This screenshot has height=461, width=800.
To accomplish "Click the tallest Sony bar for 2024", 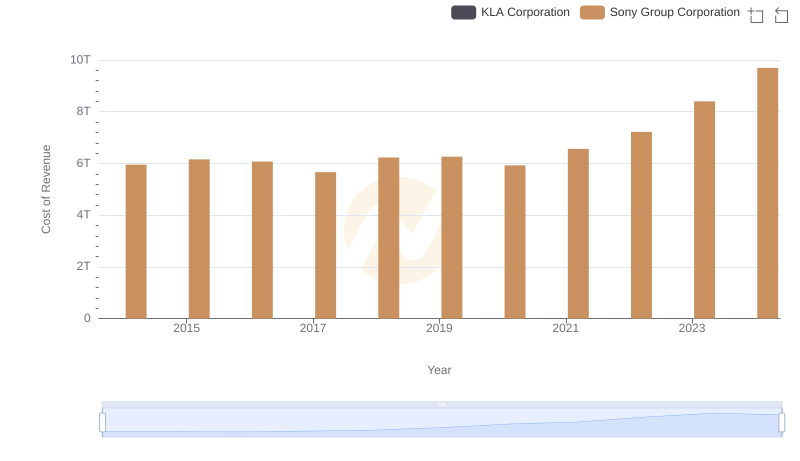I will (x=768, y=193).
